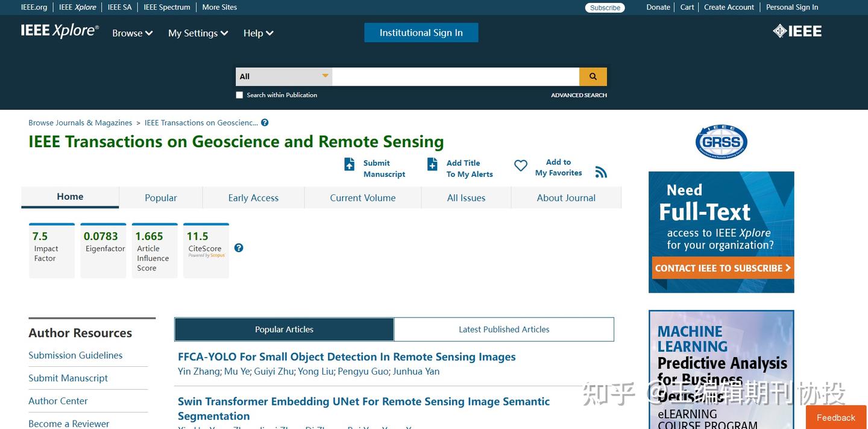868x429 pixels.
Task: Enable the Search within Publication checkbox
Action: 239,95
